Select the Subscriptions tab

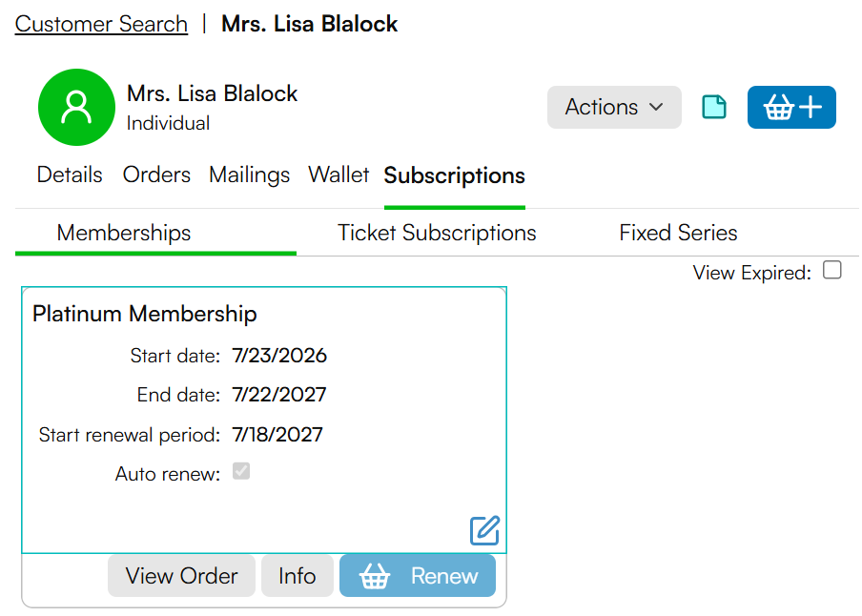point(455,176)
